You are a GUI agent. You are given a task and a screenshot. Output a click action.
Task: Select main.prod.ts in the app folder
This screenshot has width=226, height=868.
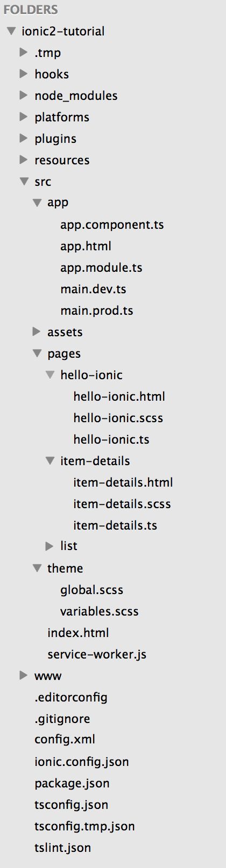pyautogui.click(x=97, y=310)
